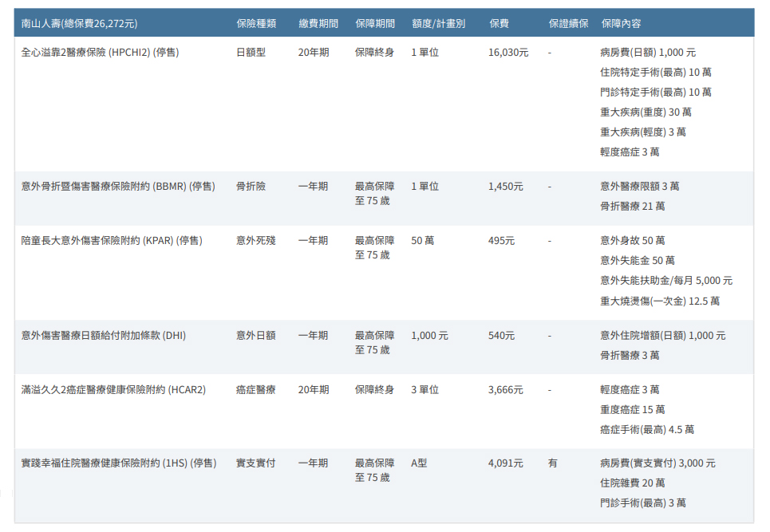
Task: Click 重大燒燙傷(一次金) 12.5 萬 item
Action: (x=660, y=301)
